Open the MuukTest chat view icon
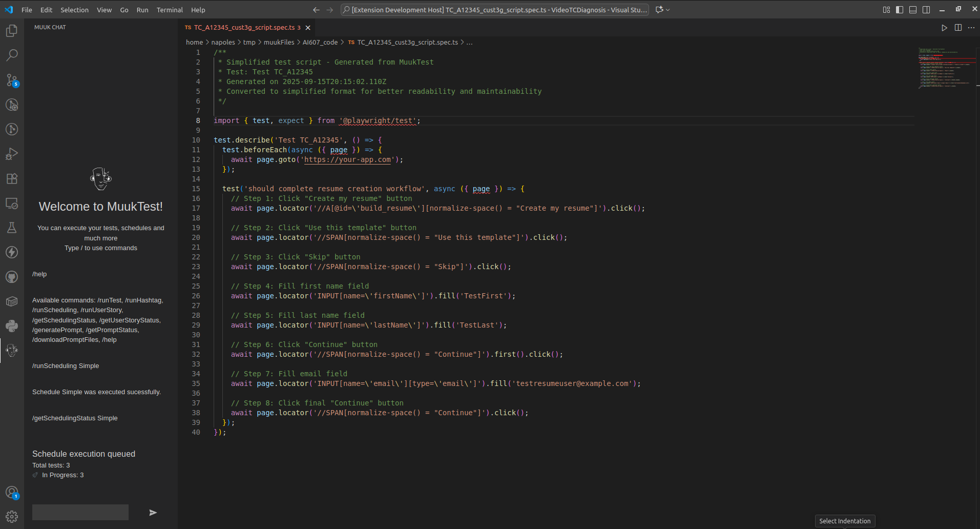The height and width of the screenshot is (529, 980). (x=12, y=351)
